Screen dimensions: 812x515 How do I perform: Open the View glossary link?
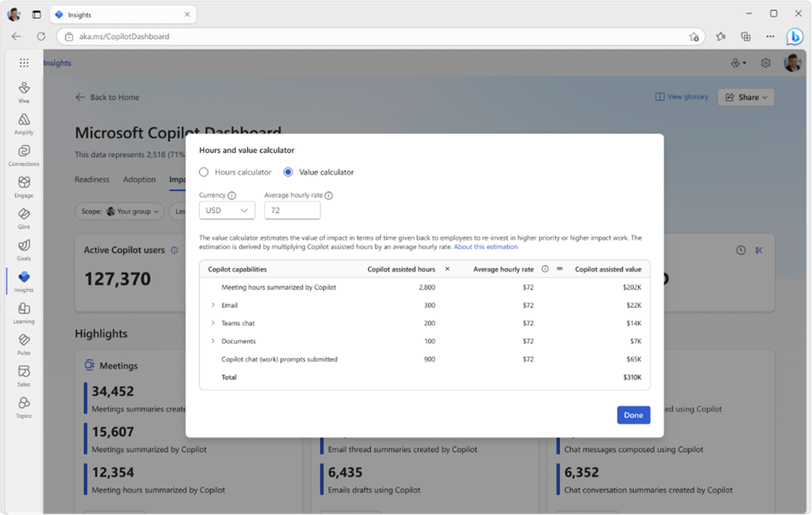tap(681, 97)
